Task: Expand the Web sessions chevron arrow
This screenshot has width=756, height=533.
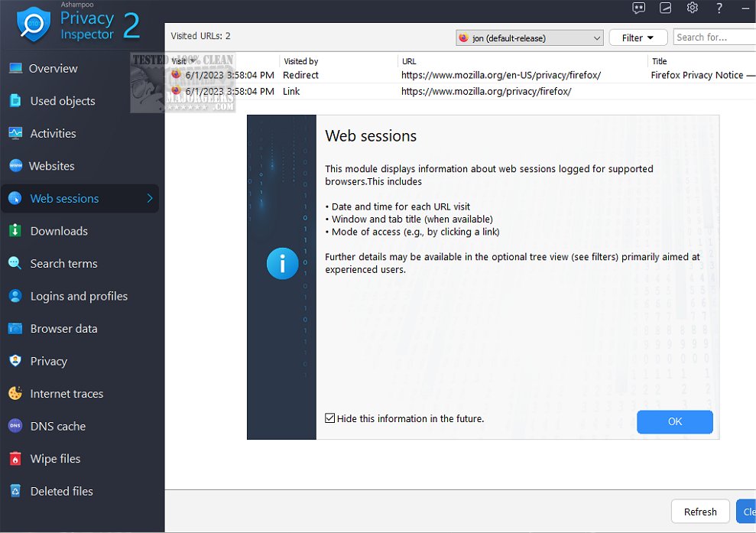Action: (x=150, y=198)
